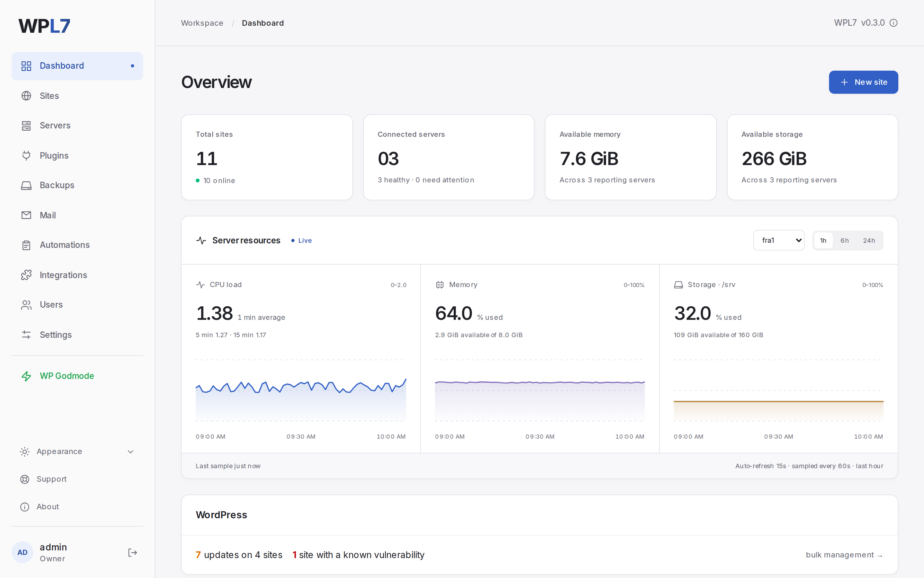Click the Storage /srv orange chart
The height and width of the screenshot is (578, 924).
[778, 391]
